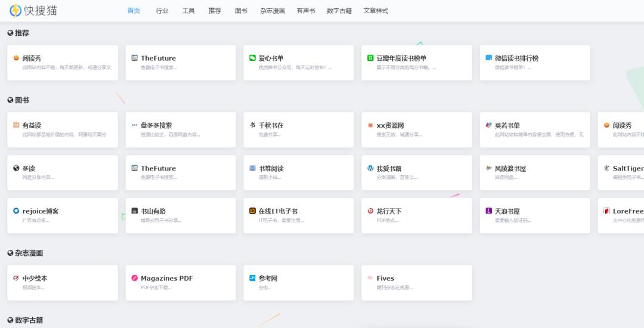Click the 书山有路 card icon

[x=134, y=211]
